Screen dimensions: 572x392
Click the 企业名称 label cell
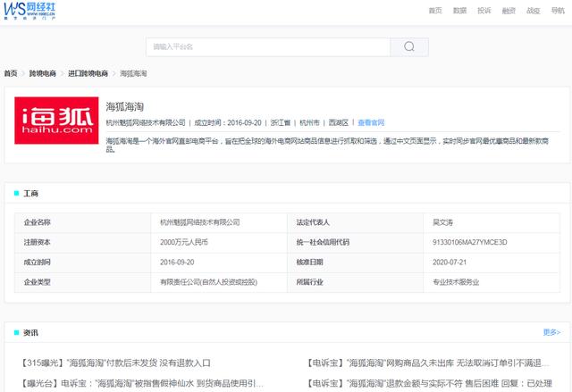pos(82,222)
